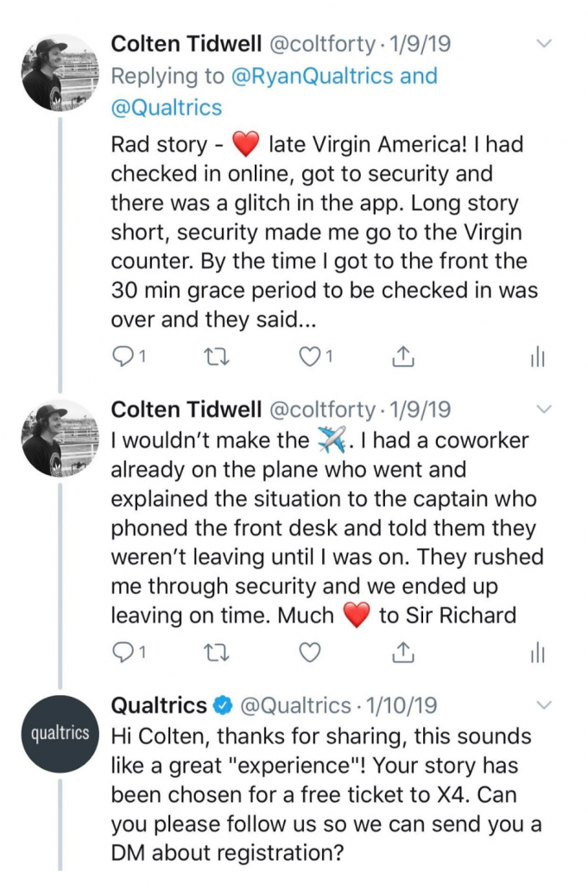Image resolution: width=588 pixels, height=884 pixels.
Task: Share the second tweet via upload icon
Action: pyautogui.click(x=403, y=653)
